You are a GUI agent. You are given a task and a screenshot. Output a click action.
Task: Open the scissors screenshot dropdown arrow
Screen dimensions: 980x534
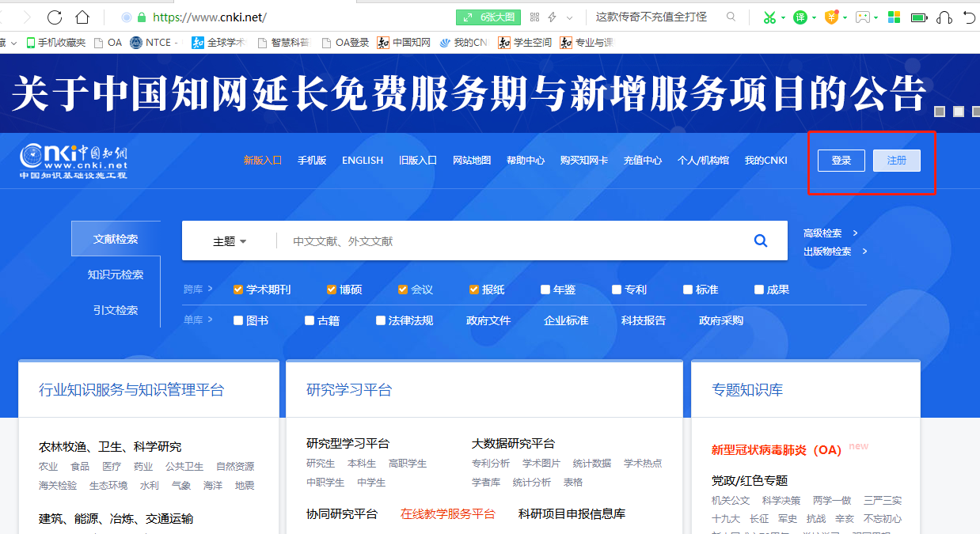coord(783,17)
